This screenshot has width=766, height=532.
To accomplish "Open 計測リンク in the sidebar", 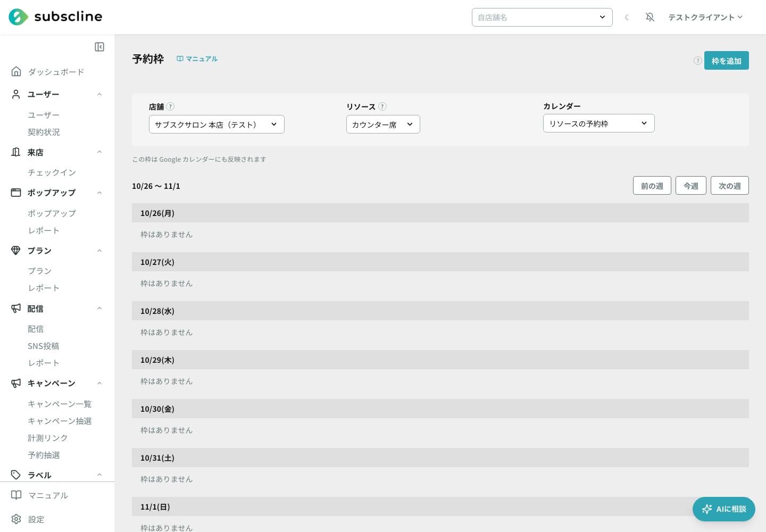I will [x=48, y=438].
